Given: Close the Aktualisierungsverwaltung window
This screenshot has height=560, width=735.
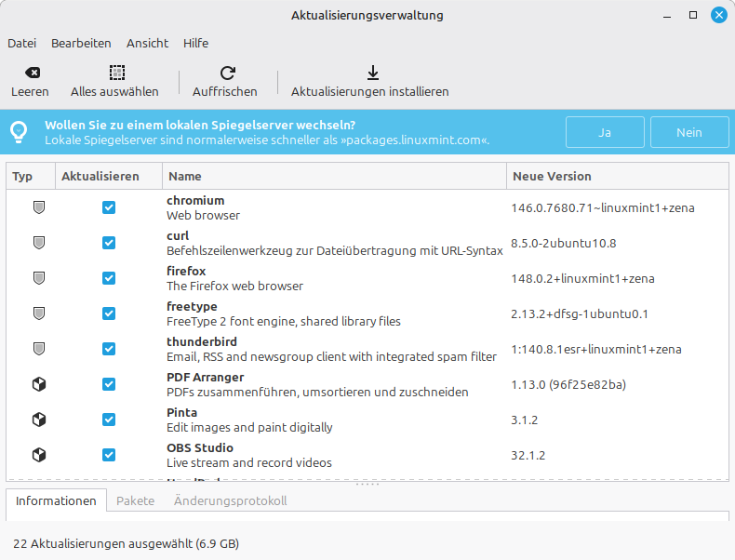Looking at the screenshot, I should tap(719, 15).
